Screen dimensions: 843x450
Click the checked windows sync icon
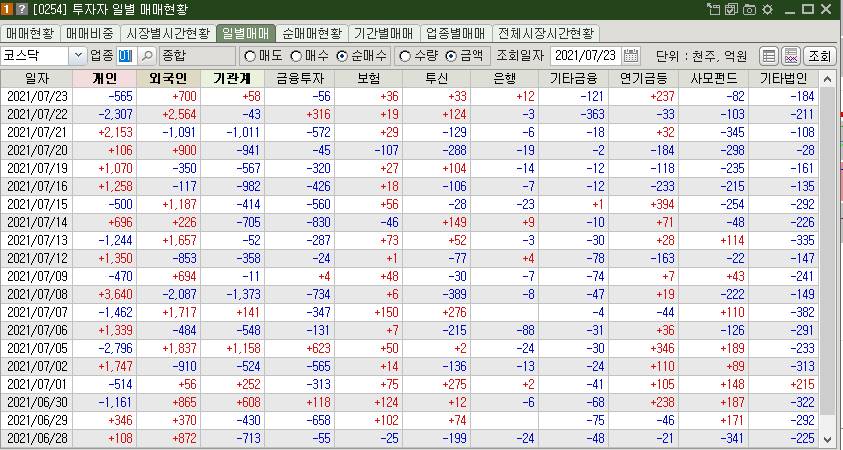(731, 9)
